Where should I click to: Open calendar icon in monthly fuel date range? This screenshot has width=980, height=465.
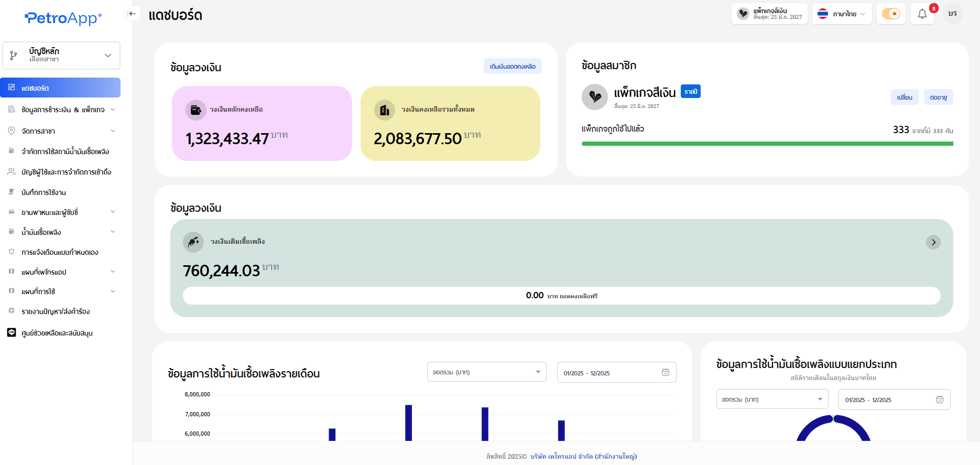coord(665,372)
